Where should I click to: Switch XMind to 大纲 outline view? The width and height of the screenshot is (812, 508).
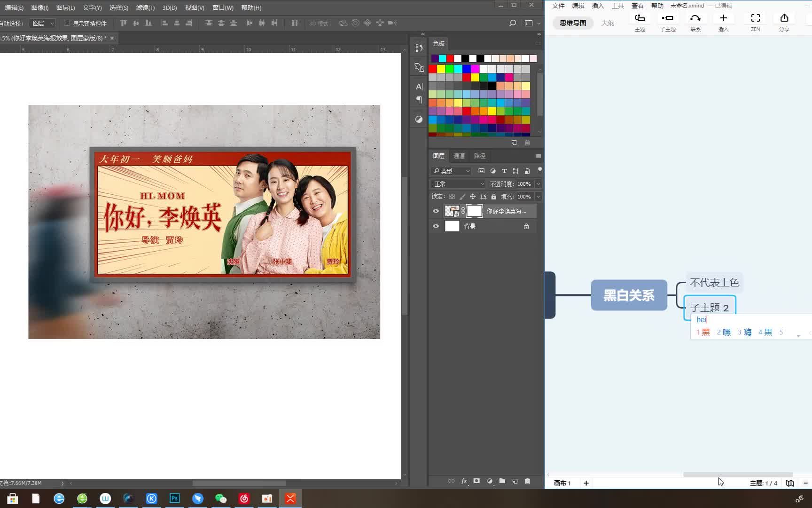tap(608, 23)
